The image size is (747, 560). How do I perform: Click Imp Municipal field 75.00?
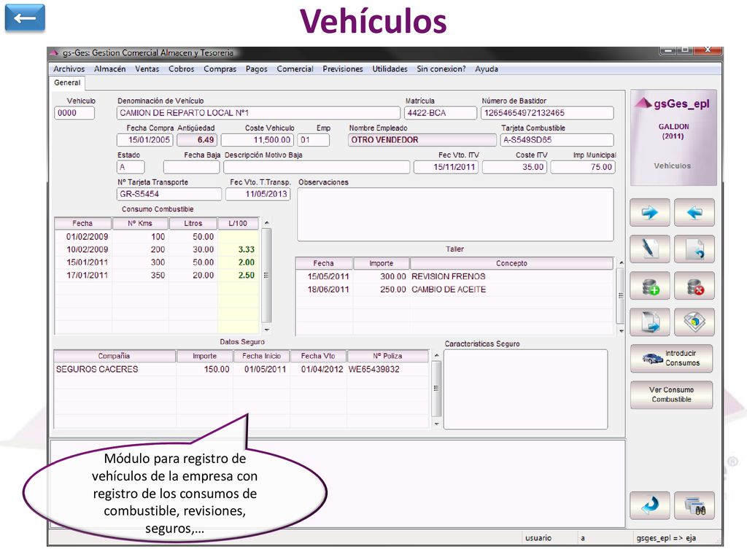tap(583, 167)
